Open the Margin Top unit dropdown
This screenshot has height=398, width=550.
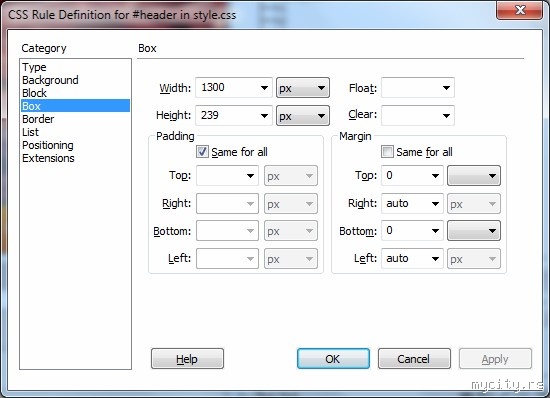coord(474,175)
